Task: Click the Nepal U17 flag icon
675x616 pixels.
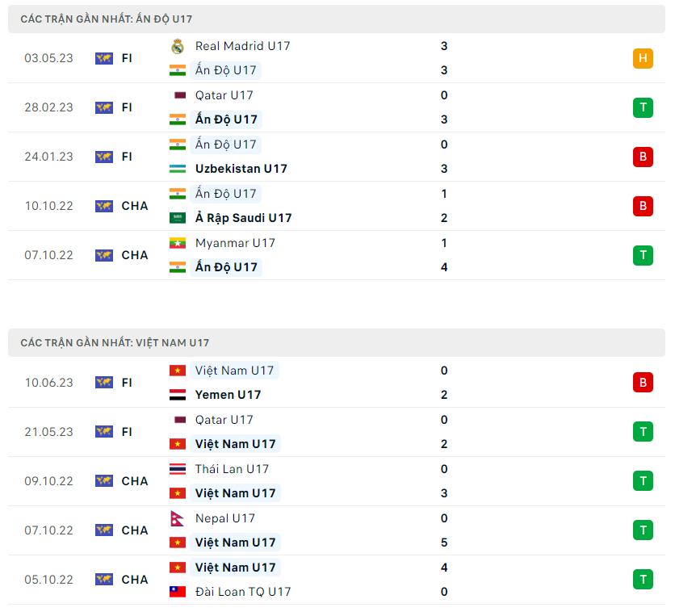Action: pos(178,518)
